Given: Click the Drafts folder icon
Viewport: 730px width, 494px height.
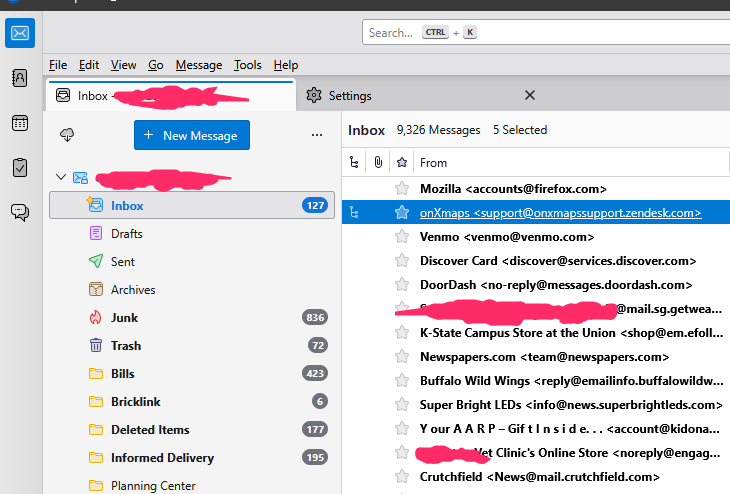Looking at the screenshot, I should pos(96,233).
